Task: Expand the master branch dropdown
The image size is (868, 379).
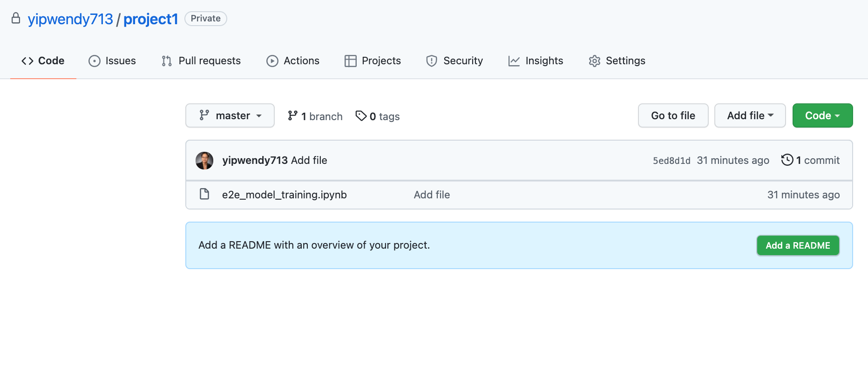Action: click(x=230, y=115)
